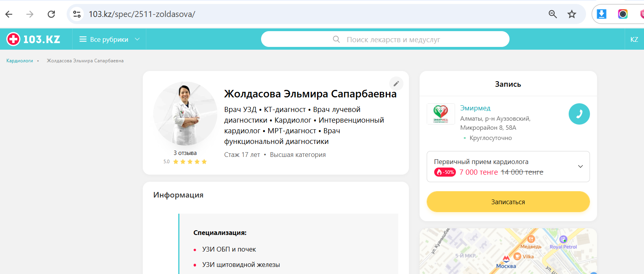Click the browser back arrow
This screenshot has height=274, width=644.
[x=9, y=14]
